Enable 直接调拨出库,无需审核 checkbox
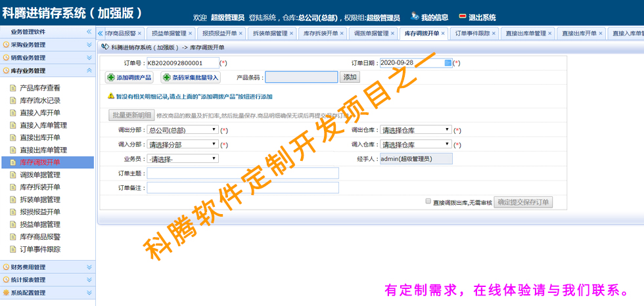 pos(428,201)
